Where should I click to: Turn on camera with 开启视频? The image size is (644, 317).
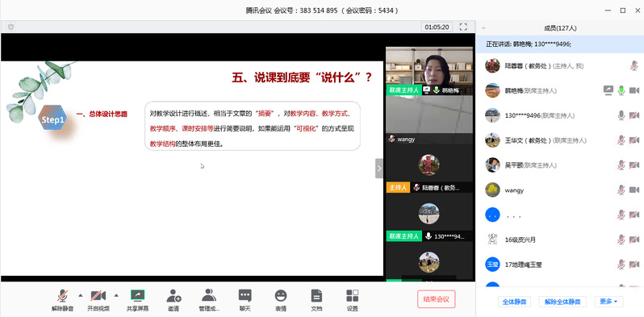click(98, 299)
